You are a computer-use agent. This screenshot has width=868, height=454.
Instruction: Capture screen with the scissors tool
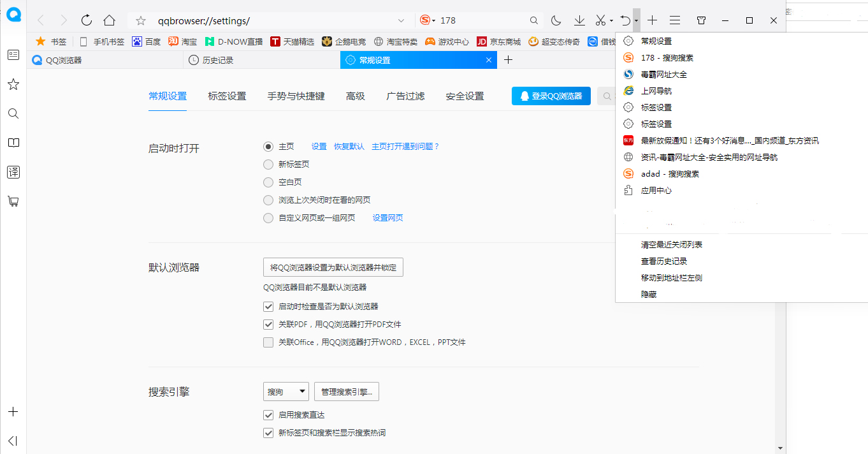click(x=601, y=20)
